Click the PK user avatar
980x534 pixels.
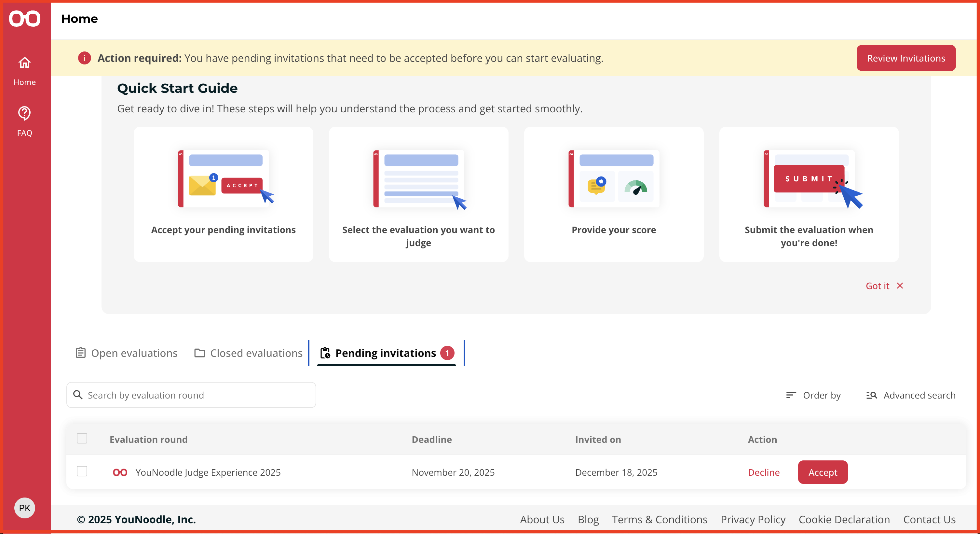25,507
